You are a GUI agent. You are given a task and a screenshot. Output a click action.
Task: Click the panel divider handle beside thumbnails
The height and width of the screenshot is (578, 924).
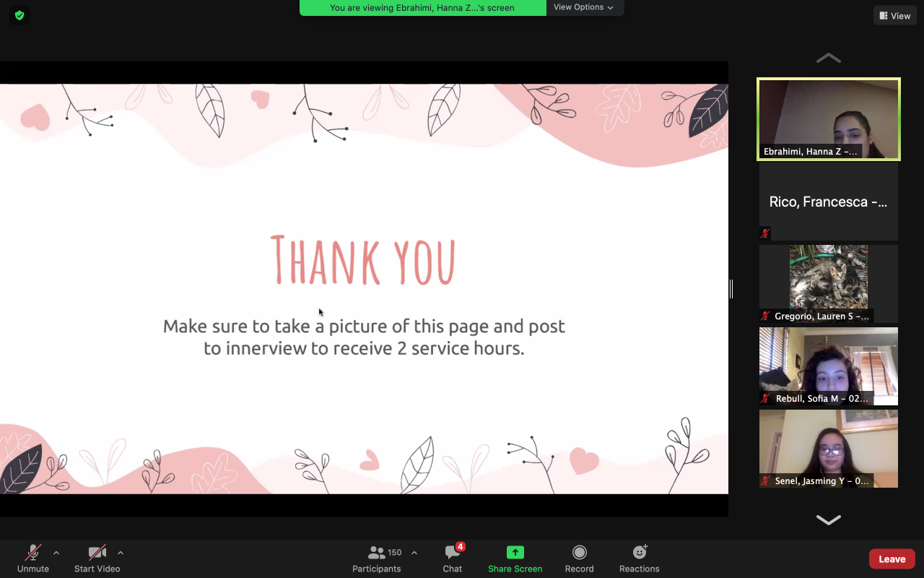coord(731,289)
